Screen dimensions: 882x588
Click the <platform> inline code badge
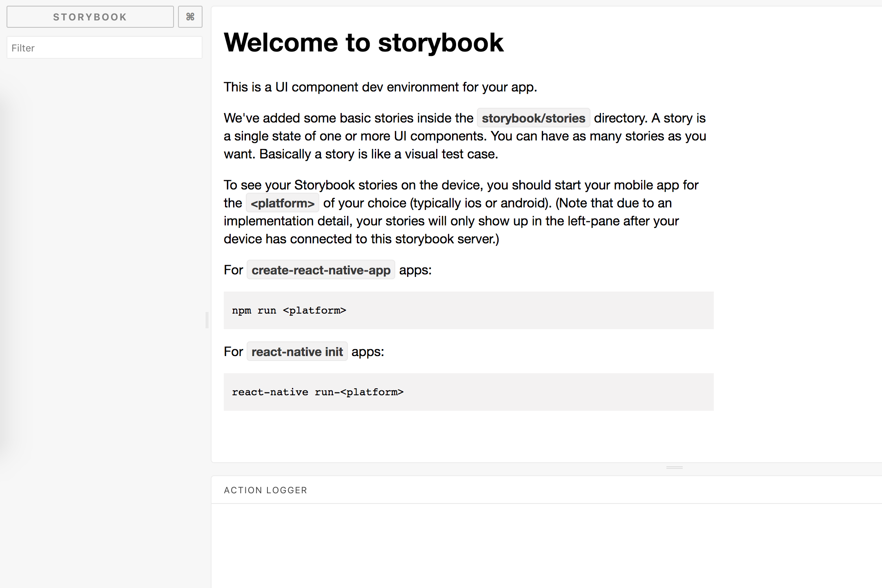(282, 203)
